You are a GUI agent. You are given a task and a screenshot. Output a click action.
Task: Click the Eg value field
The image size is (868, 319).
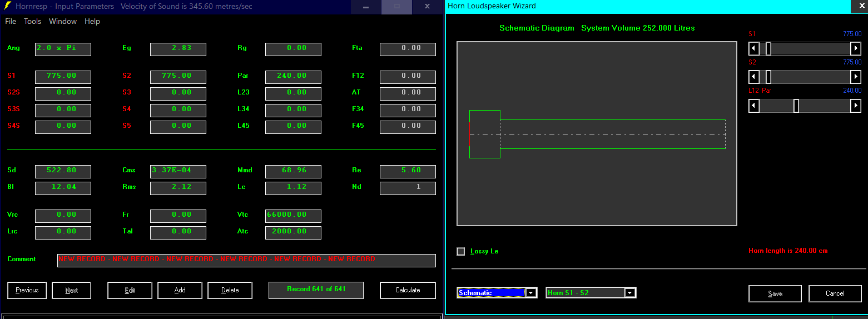[178, 49]
